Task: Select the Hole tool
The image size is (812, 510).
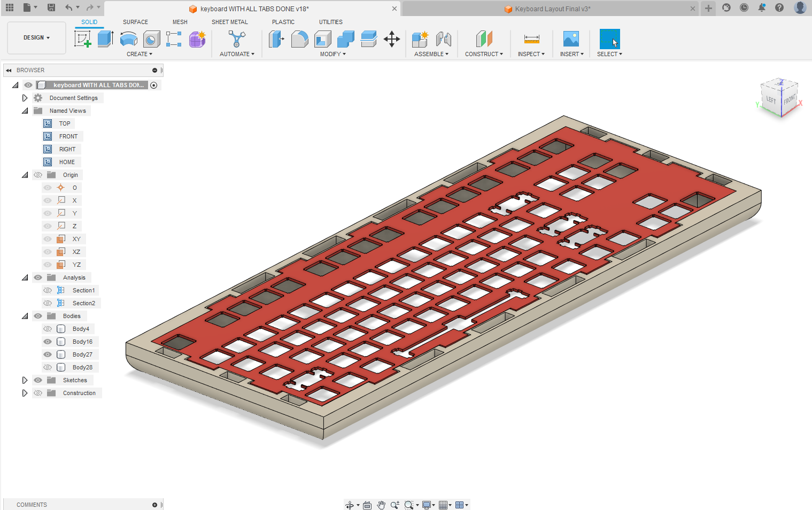Action: (151, 39)
